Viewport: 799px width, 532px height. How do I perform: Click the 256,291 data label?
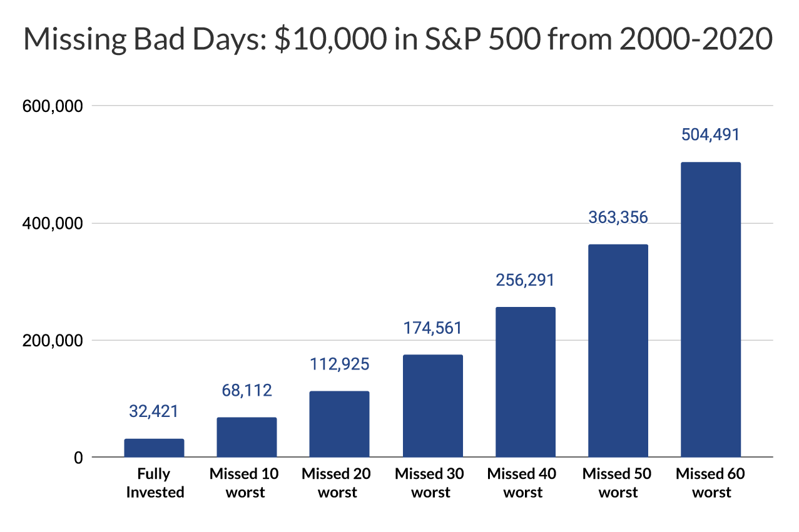point(525,279)
